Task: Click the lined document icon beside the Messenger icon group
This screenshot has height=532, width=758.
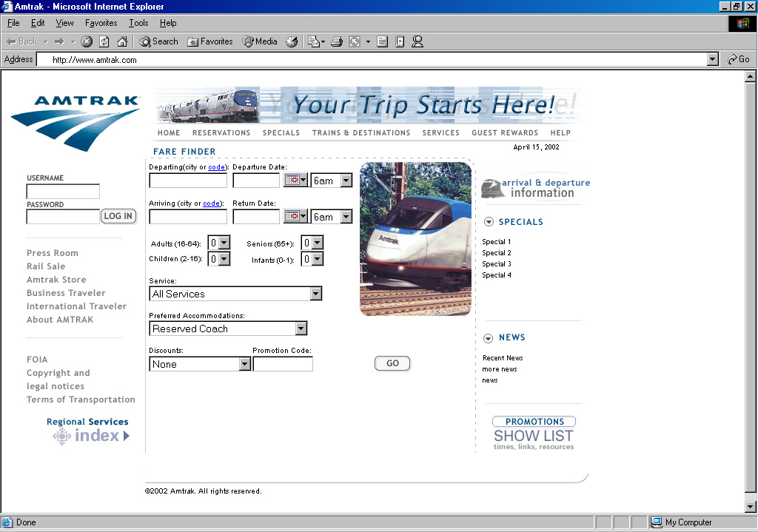Action: click(382, 41)
